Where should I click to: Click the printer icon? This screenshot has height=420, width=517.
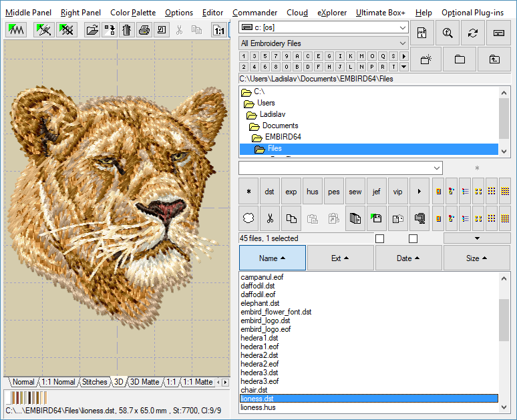(x=144, y=30)
